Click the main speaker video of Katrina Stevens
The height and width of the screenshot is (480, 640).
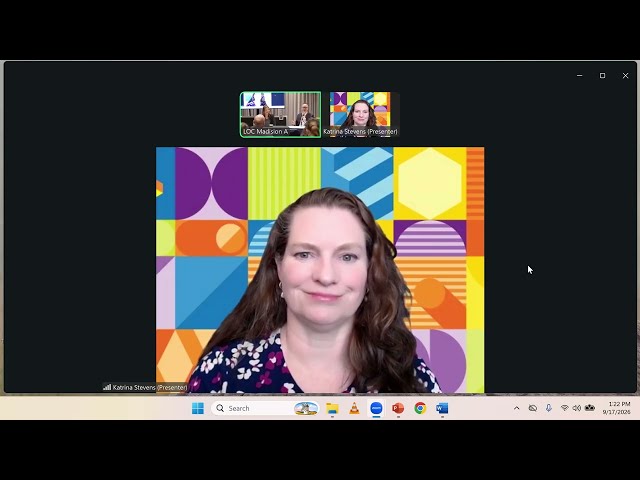(320, 270)
